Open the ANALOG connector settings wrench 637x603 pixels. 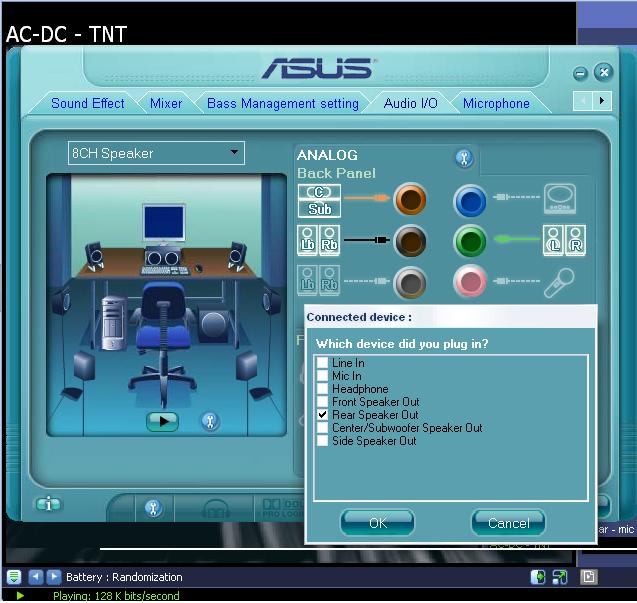(464, 158)
